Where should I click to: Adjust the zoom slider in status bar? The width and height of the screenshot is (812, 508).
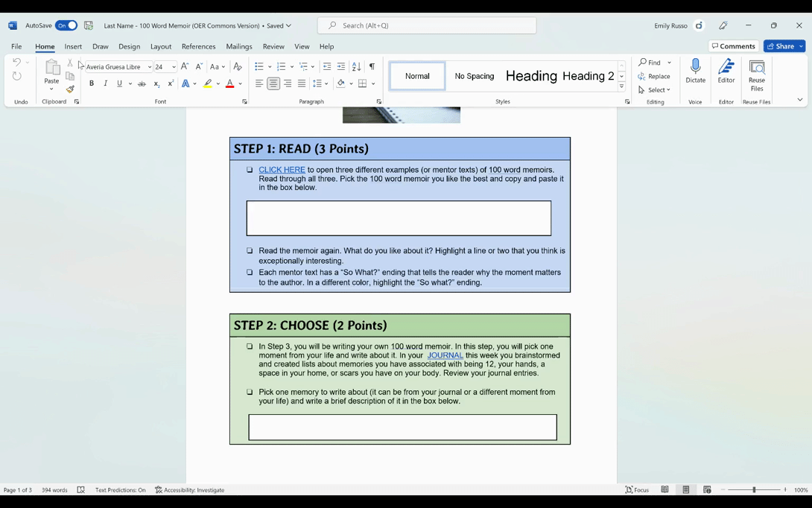[x=754, y=490]
